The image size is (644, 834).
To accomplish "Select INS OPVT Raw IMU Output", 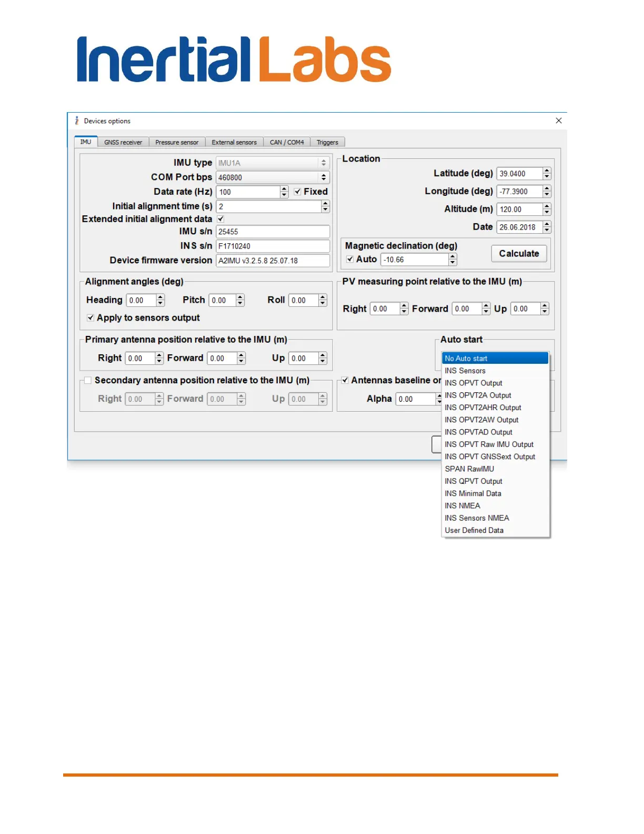I will coord(495,444).
